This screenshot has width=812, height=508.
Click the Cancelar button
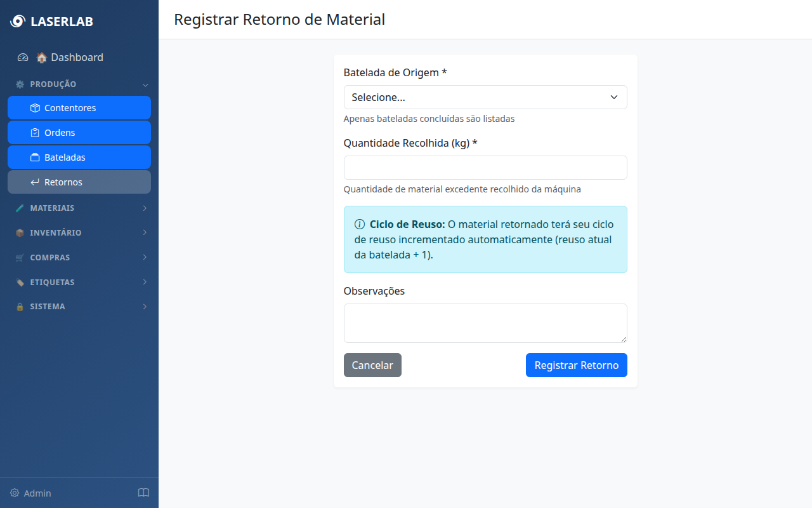(372, 365)
